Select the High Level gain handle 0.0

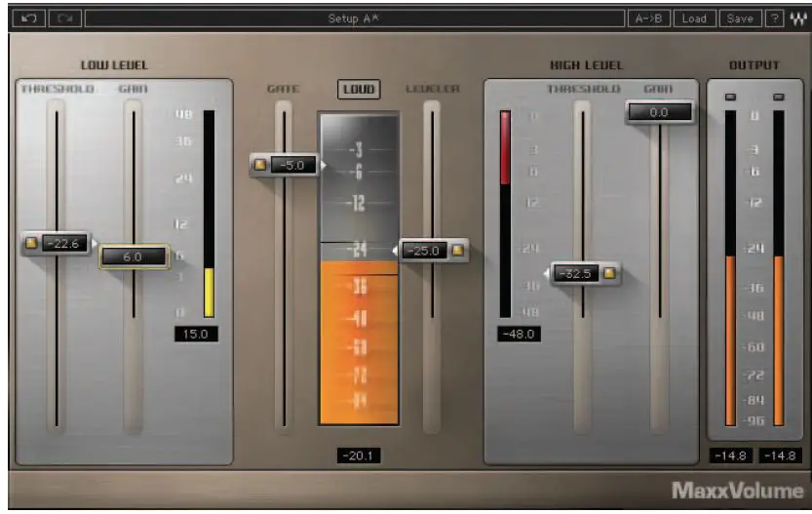pyautogui.click(x=659, y=112)
